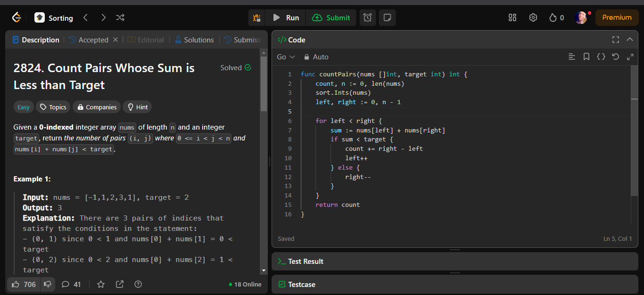Star this problem as favorite
Screen dimensions: 644x295
click(x=101, y=284)
